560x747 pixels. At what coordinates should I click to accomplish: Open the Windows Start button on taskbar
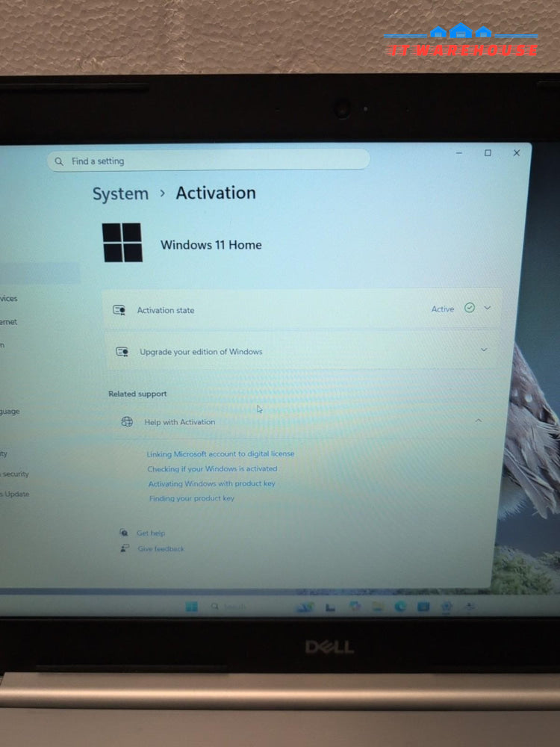[x=191, y=606]
